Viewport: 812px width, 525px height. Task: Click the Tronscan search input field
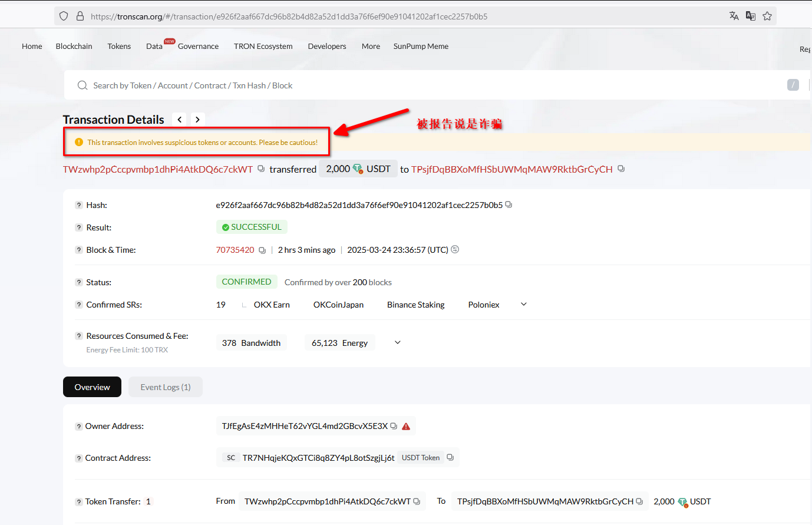(412, 85)
